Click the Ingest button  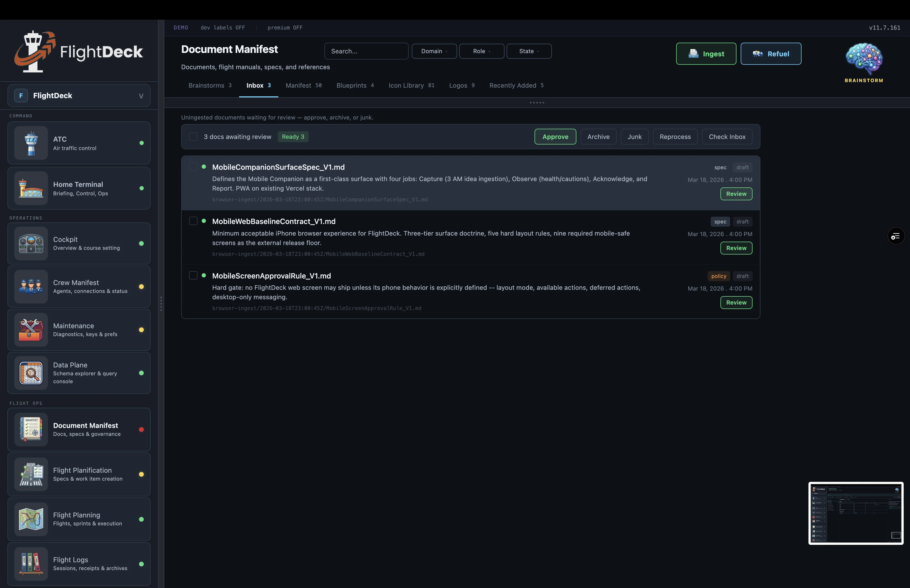pyautogui.click(x=706, y=53)
